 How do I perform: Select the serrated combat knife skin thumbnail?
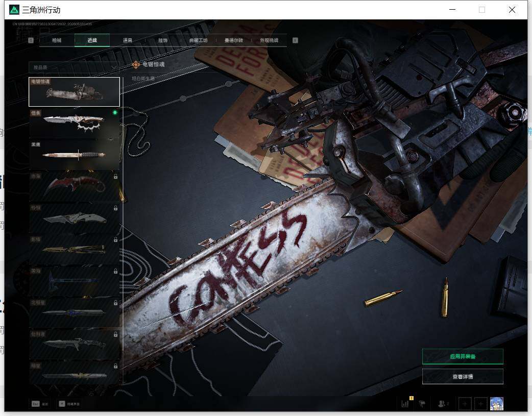[x=75, y=344]
